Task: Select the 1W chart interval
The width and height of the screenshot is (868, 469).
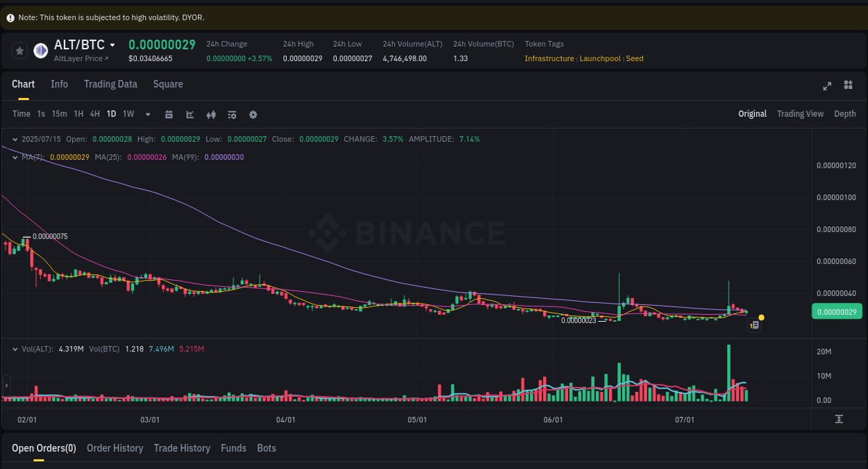Action: click(128, 114)
